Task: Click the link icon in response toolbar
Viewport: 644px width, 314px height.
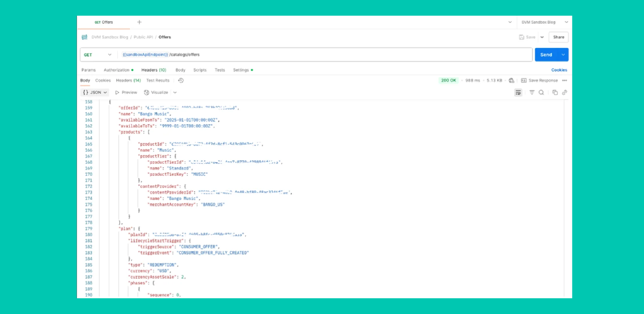Action: [565, 92]
